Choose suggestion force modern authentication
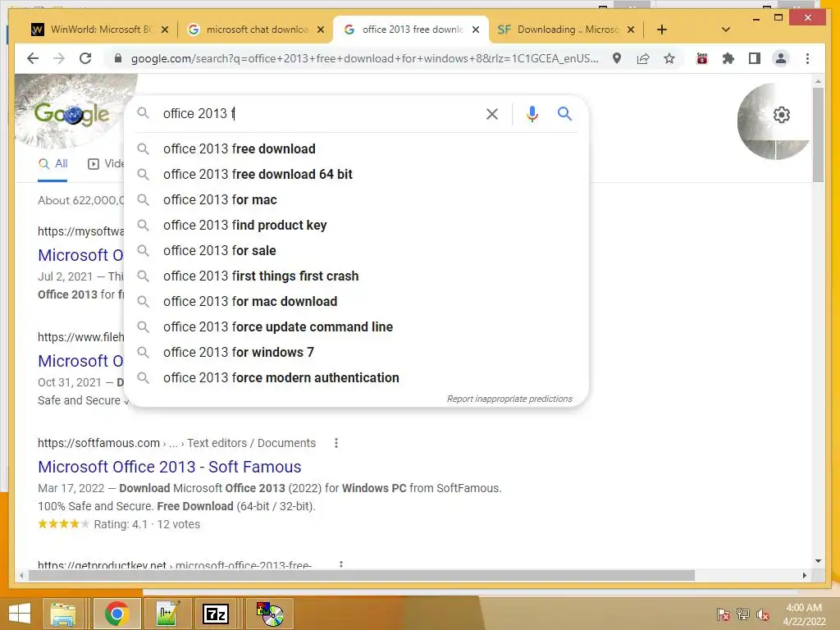This screenshot has width=840, height=630. click(356, 377)
